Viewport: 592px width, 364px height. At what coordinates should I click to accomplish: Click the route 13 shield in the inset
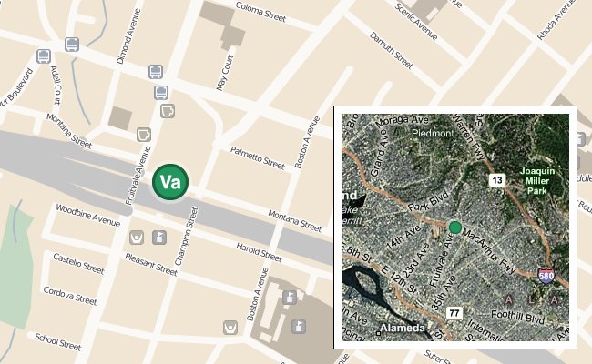(497, 180)
